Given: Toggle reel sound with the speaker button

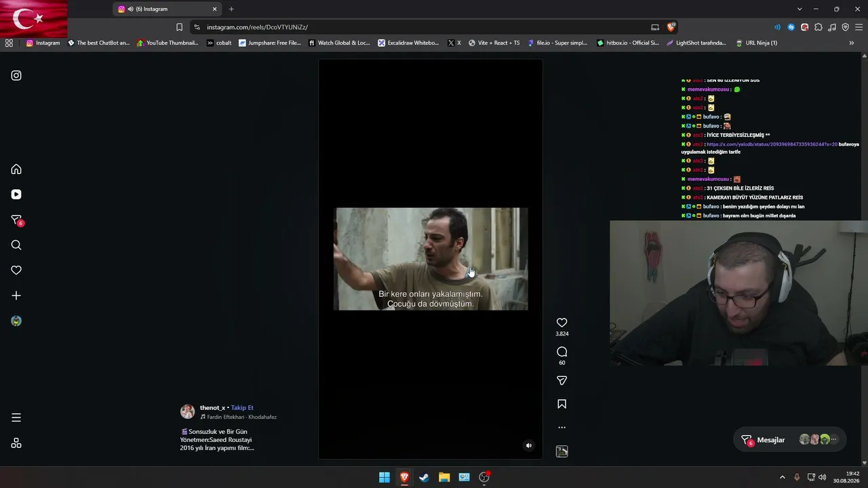Looking at the screenshot, I should pyautogui.click(x=529, y=445).
